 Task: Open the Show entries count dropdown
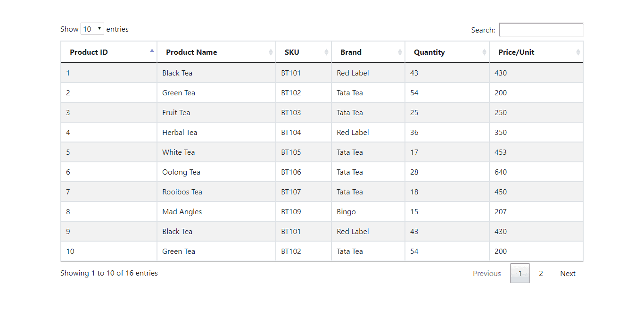click(x=92, y=29)
